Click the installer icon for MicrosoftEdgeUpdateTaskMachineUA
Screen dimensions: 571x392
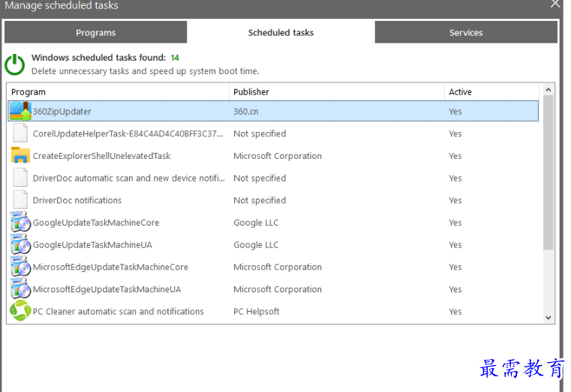[x=20, y=289]
